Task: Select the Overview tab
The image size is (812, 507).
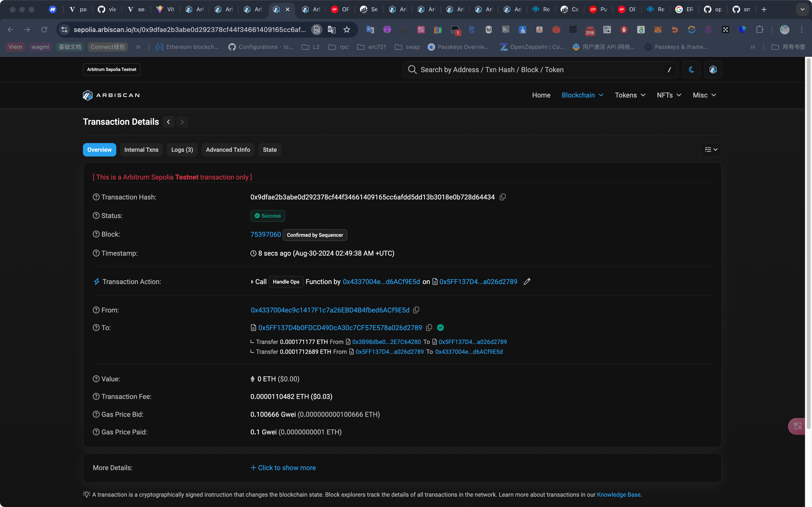Action: coord(99,150)
